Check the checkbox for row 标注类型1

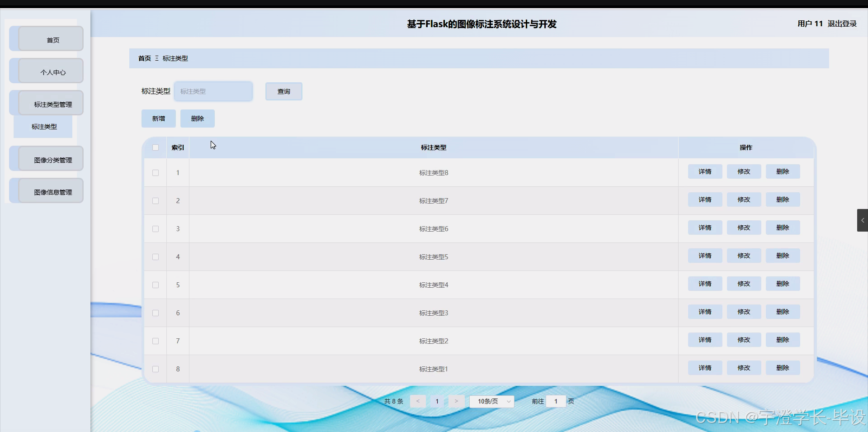tap(155, 369)
